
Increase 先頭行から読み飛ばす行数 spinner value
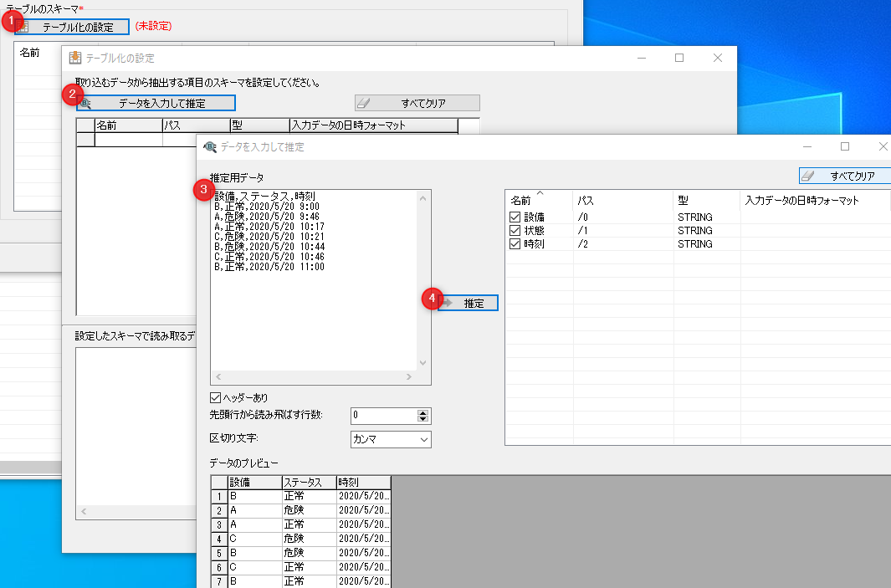(422, 412)
